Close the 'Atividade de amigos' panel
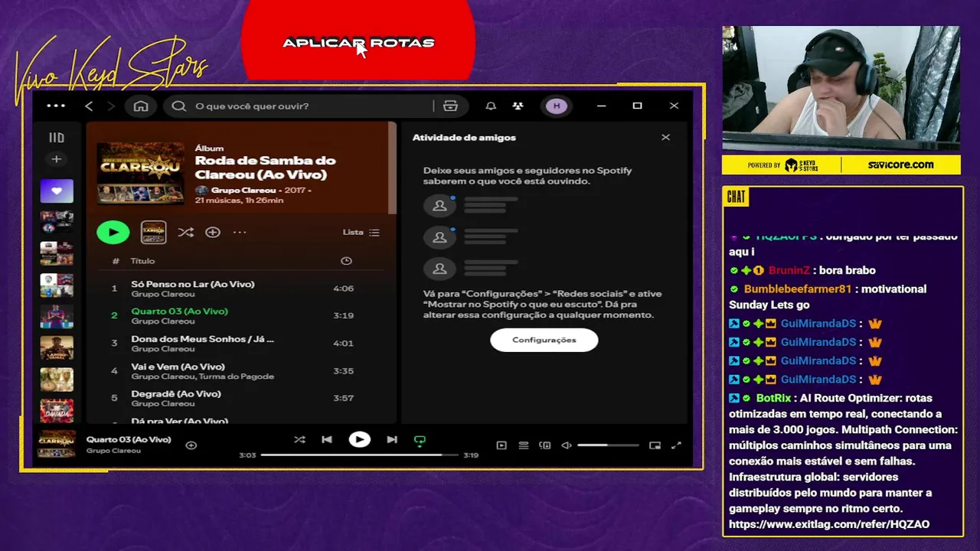 click(x=665, y=138)
